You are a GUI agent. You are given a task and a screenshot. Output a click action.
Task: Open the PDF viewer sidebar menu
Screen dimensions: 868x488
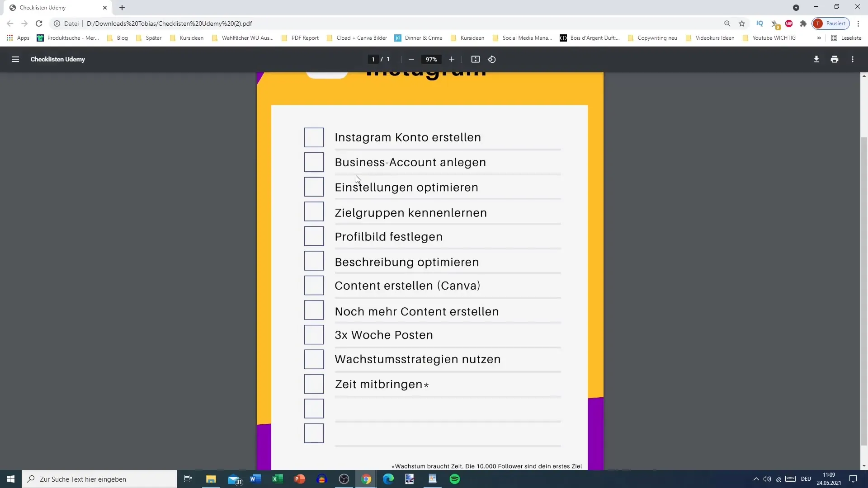coord(15,59)
